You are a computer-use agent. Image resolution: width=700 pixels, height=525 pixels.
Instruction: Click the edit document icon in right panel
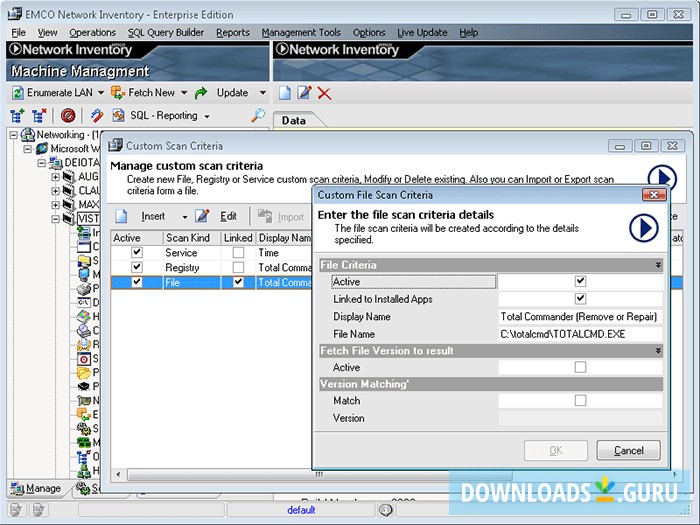tap(304, 93)
